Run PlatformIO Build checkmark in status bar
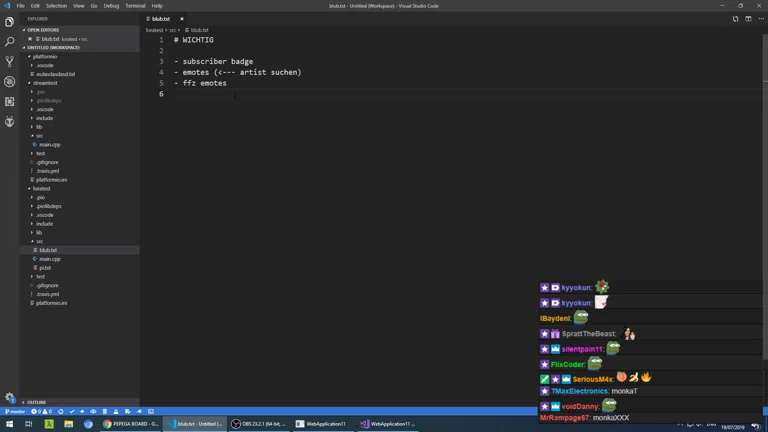768x432 pixels. tap(72, 411)
